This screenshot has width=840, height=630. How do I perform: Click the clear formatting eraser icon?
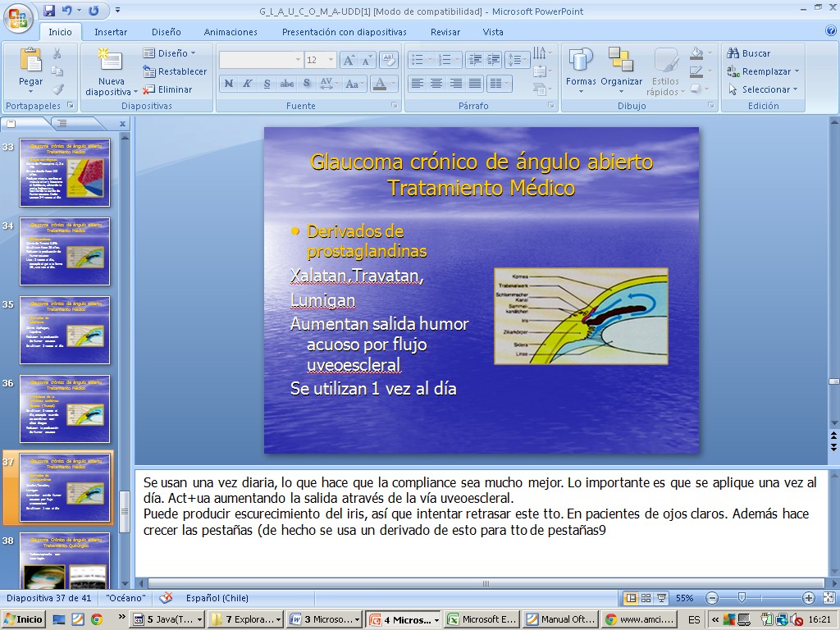pos(389,60)
